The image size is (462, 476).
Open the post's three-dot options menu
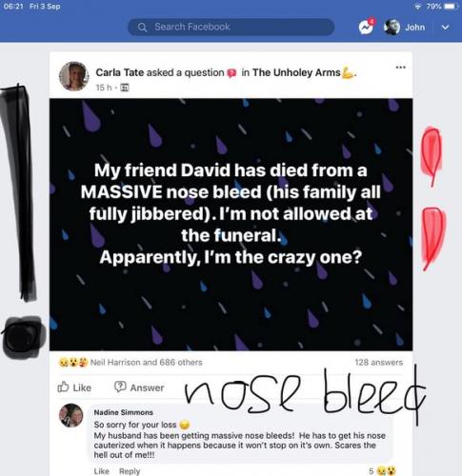pyautogui.click(x=401, y=67)
